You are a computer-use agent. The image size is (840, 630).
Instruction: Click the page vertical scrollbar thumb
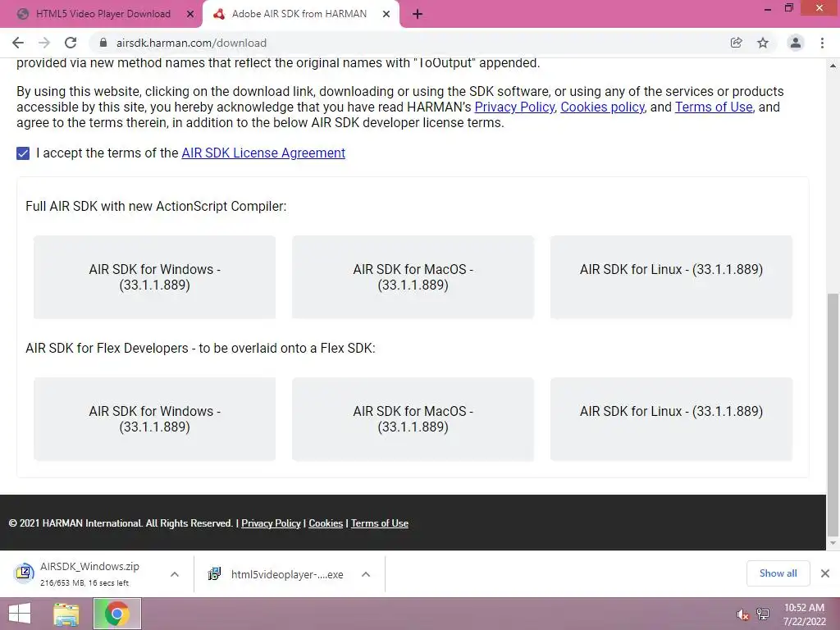tap(833, 414)
